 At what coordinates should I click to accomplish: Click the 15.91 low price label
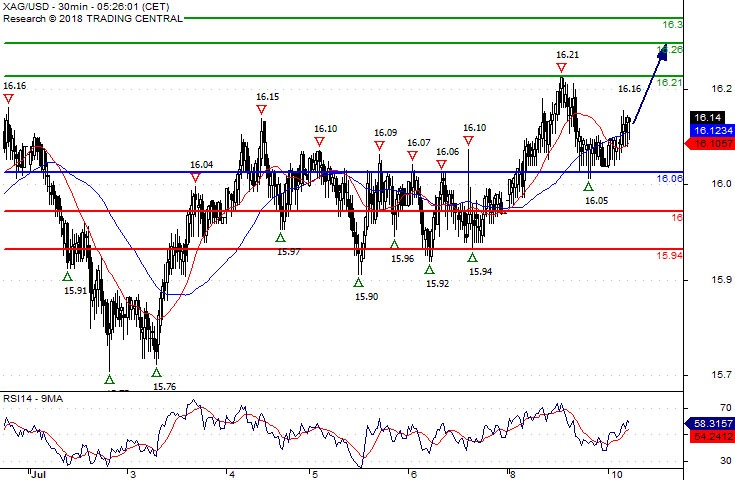(x=75, y=291)
